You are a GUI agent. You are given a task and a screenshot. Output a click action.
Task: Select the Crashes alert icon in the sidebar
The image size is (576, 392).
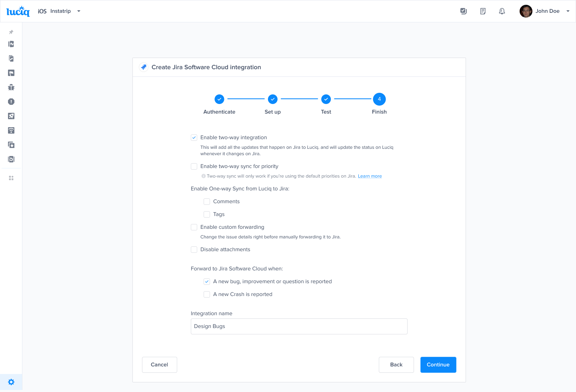[11, 102]
